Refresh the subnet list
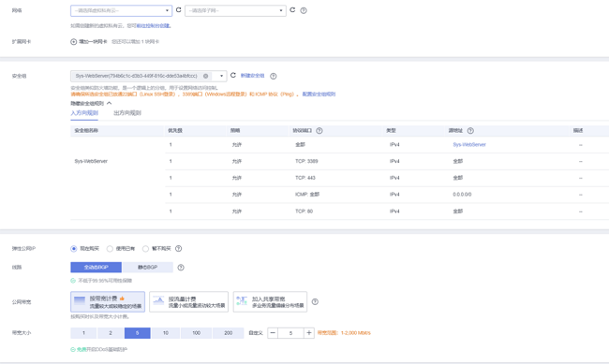 (x=292, y=10)
